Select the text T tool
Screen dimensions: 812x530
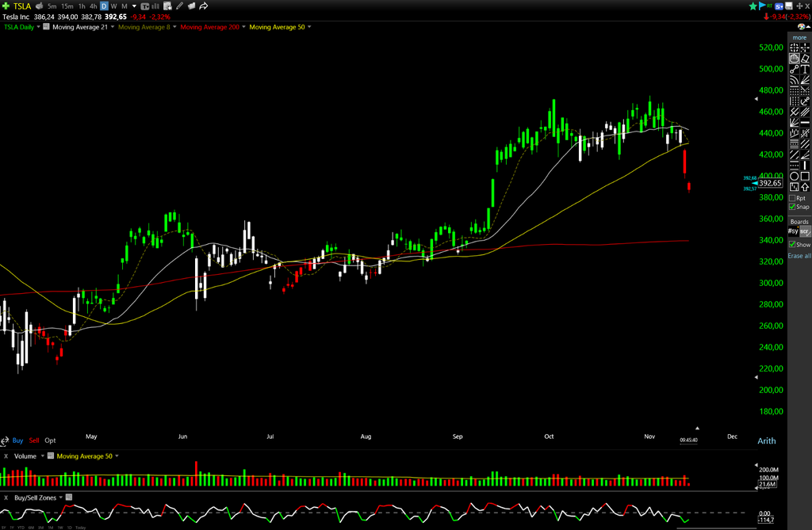pyautogui.click(x=805, y=69)
